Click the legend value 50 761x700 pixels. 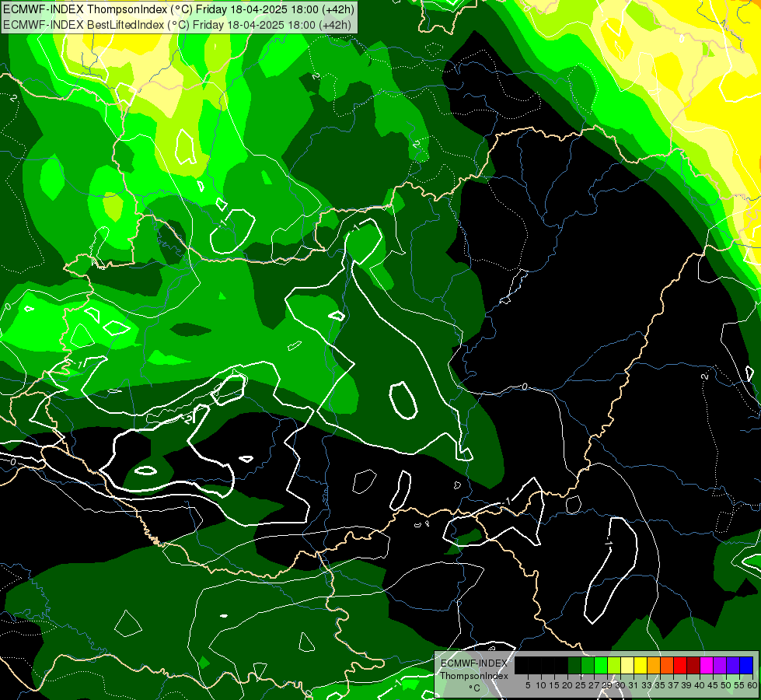[726, 685]
